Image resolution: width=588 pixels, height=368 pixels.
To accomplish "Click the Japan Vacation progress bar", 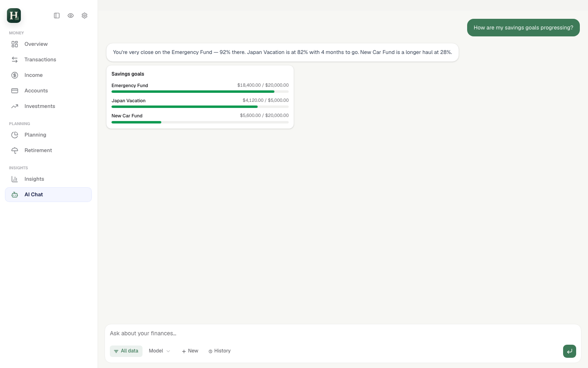I will (200, 107).
